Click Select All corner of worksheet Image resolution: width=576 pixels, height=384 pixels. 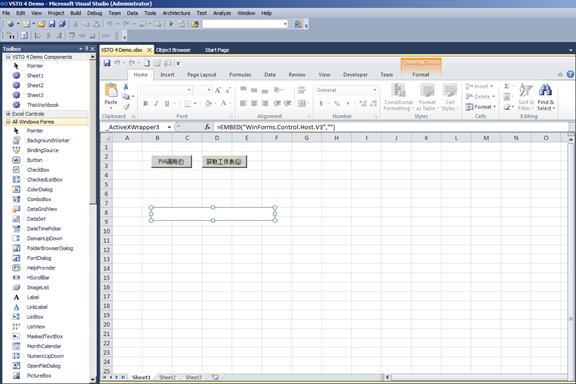click(x=107, y=138)
